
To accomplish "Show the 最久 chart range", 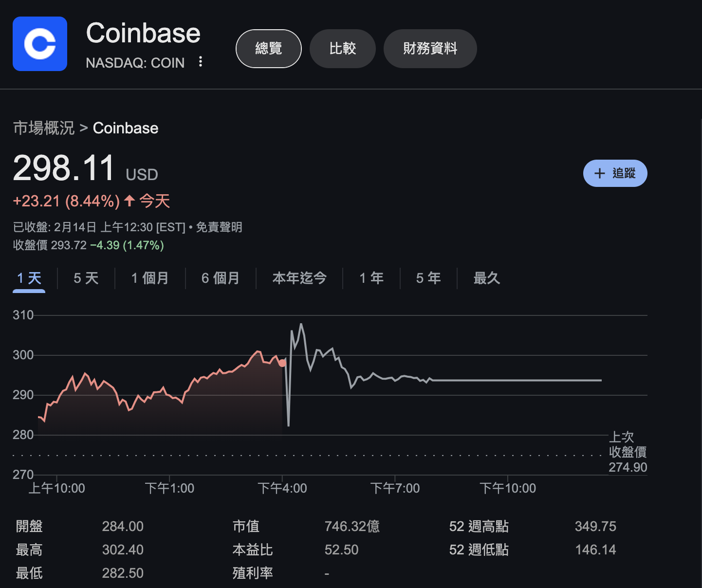I will click(487, 278).
